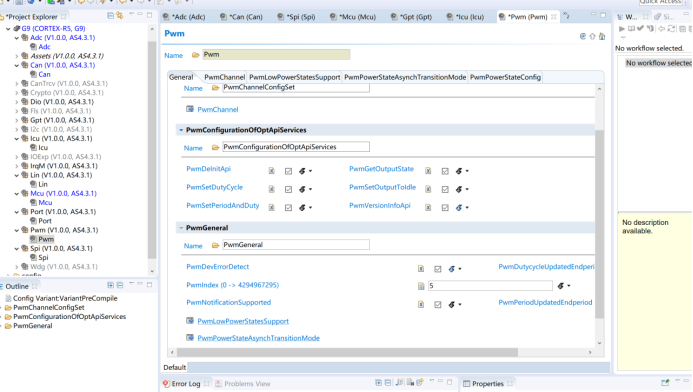Switch to the Adc (Adc) editor tab
Image resolution: width=693 pixels, height=392 pixels.
(184, 17)
